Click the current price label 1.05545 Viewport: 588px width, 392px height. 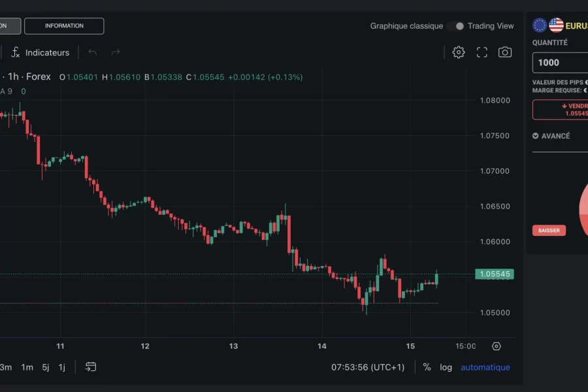tap(495, 274)
